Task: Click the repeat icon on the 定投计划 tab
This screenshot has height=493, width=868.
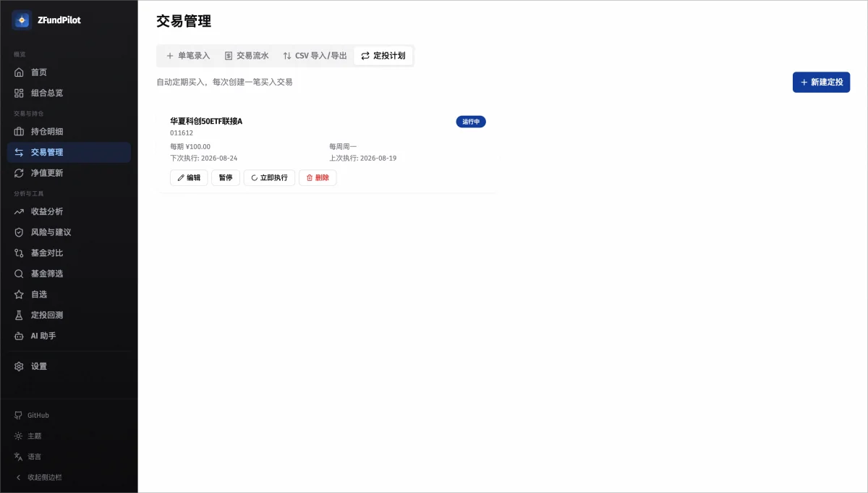Action: point(365,56)
